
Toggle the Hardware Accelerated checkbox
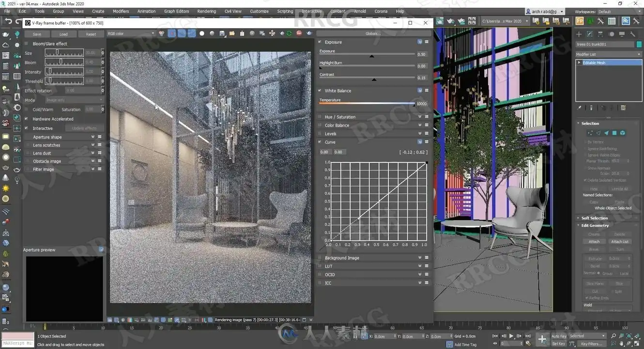[x=27, y=119]
